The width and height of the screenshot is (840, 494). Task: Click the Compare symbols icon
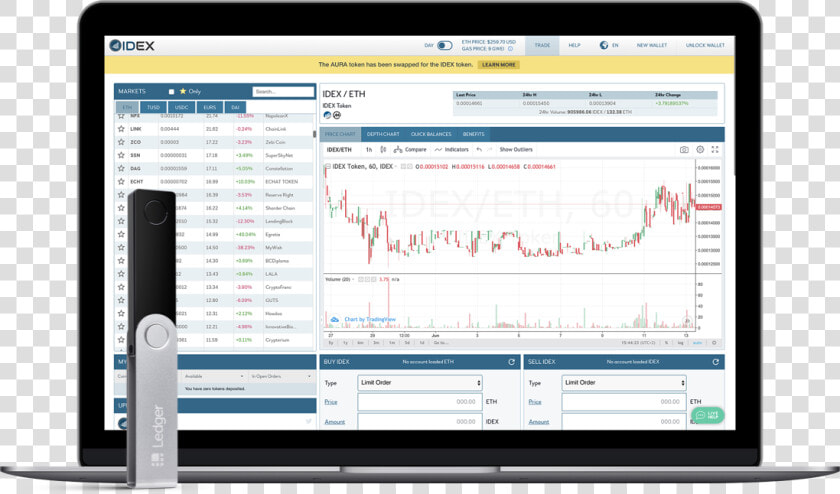tap(398, 149)
